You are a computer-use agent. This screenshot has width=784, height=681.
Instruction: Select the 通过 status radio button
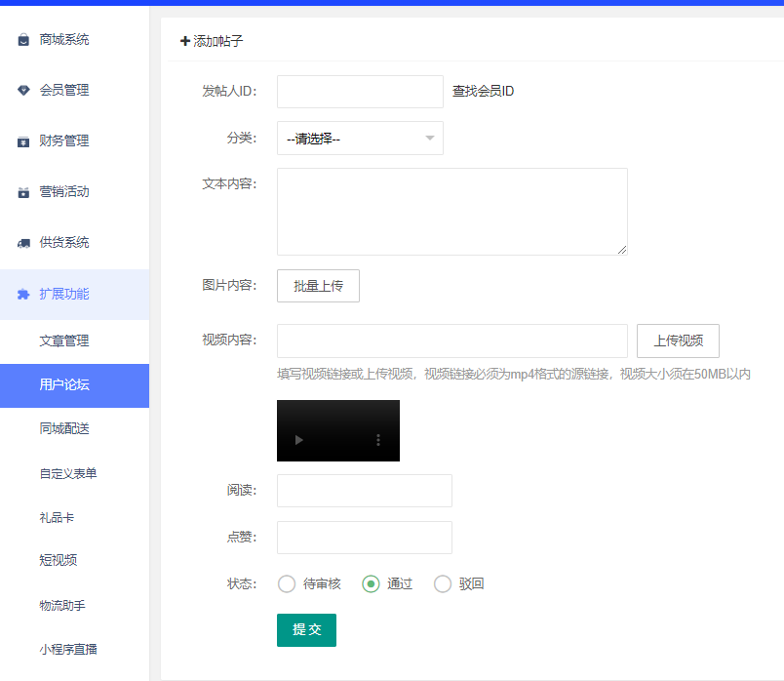coord(371,583)
